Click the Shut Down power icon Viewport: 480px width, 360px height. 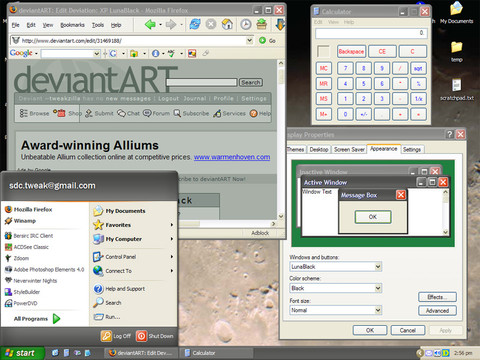pos(141,336)
